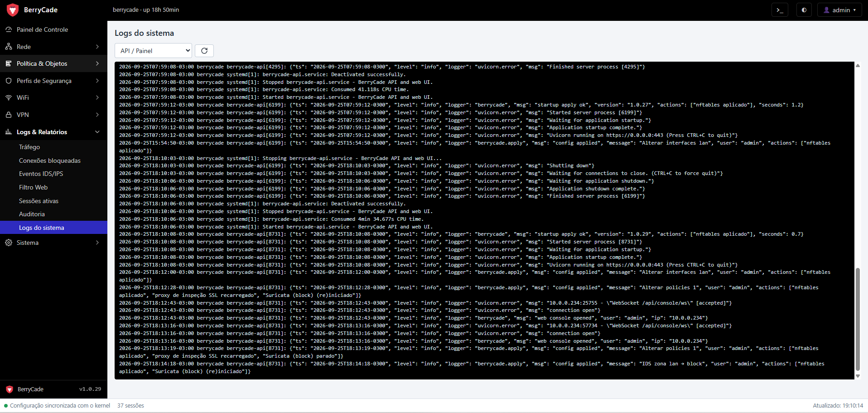Toggle the dark/light theme button
The image size is (868, 413).
804,10
